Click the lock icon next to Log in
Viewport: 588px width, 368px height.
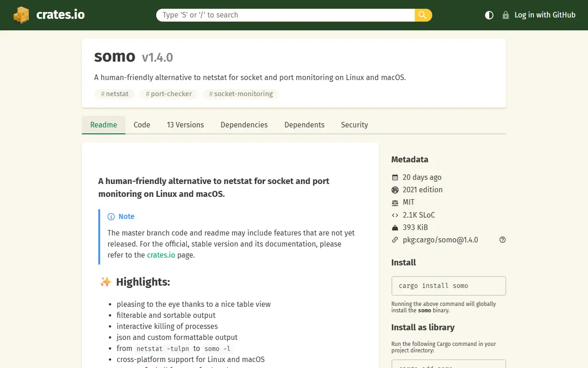click(x=506, y=15)
